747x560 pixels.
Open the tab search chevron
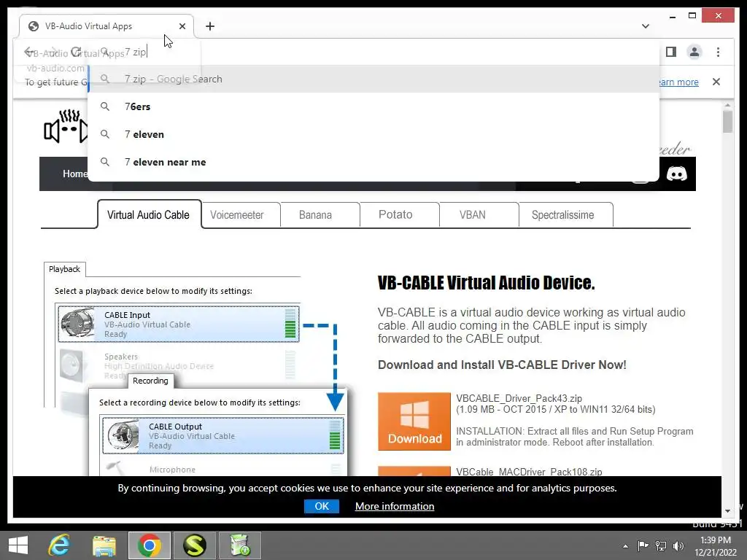[645, 26]
